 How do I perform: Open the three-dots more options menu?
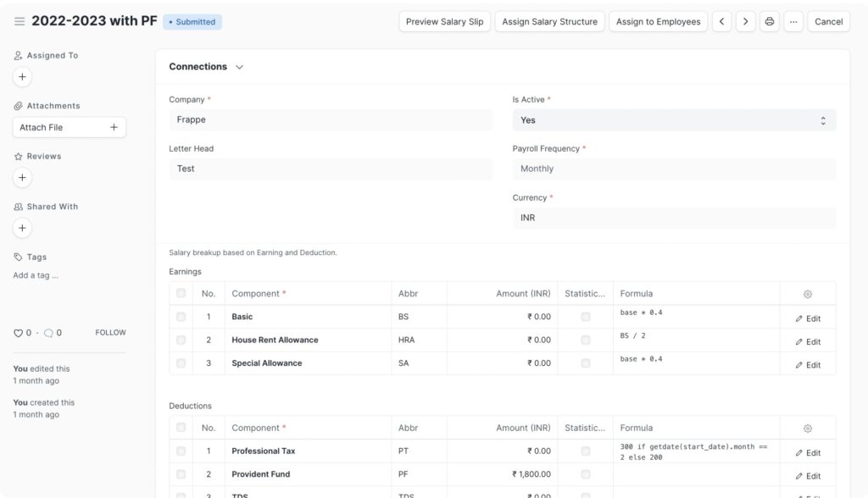point(793,21)
